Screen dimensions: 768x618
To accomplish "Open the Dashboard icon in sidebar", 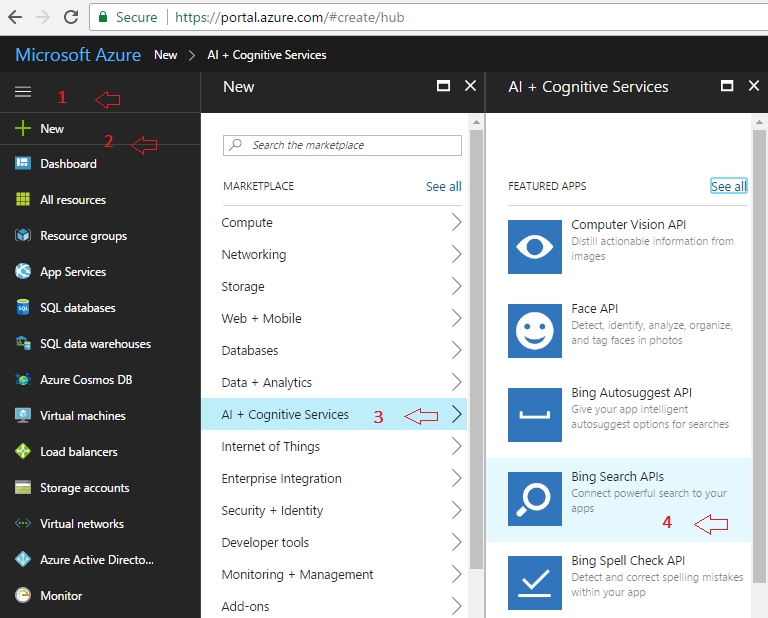I will coord(23,164).
